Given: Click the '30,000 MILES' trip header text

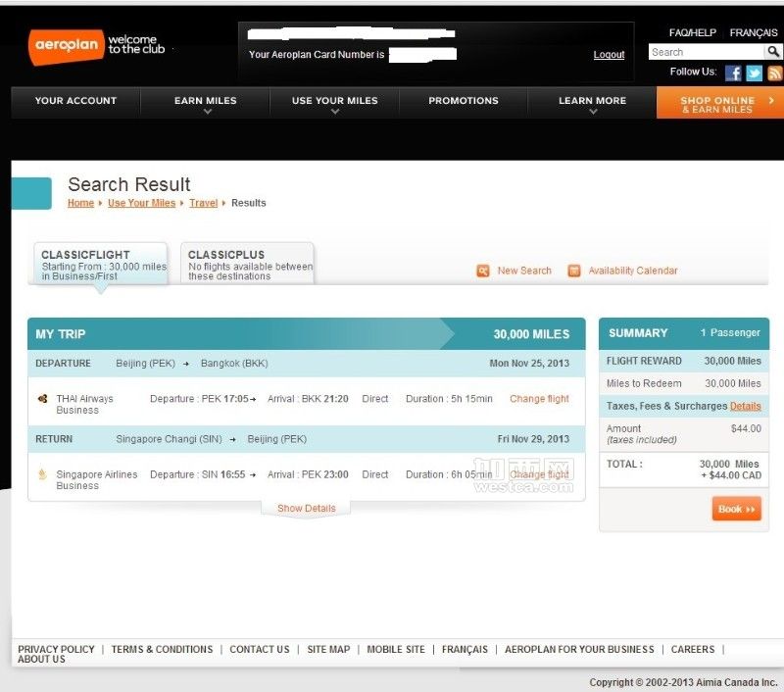Looking at the screenshot, I should click(531, 334).
